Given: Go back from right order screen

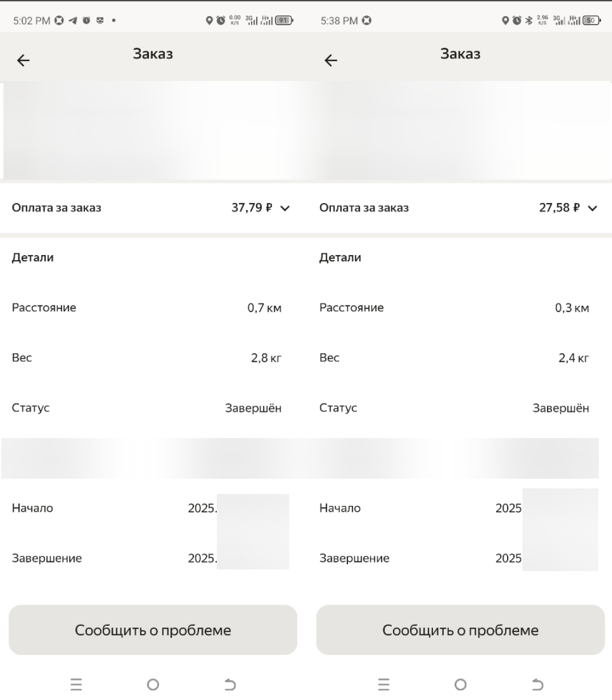Looking at the screenshot, I should (331, 60).
